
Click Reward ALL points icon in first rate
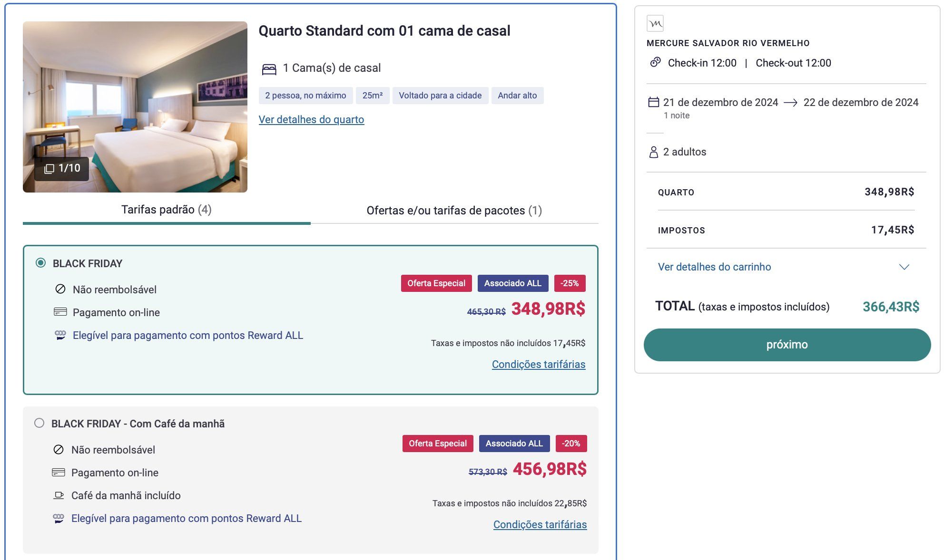[60, 335]
